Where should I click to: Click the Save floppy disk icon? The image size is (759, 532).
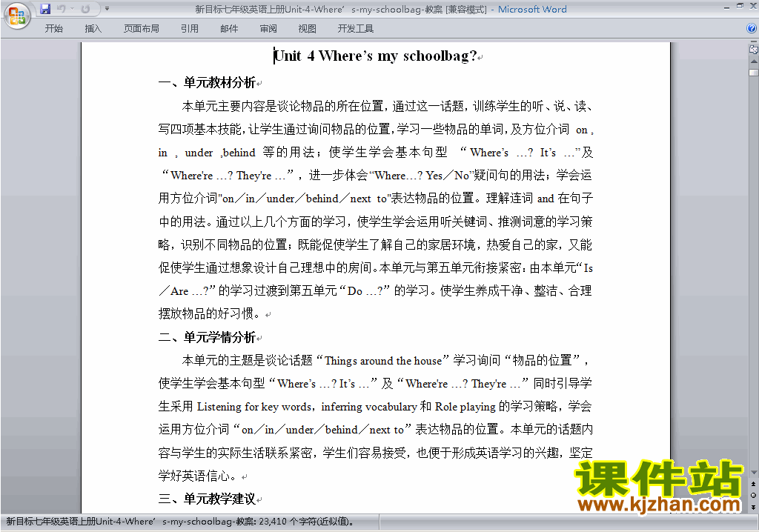tap(45, 9)
